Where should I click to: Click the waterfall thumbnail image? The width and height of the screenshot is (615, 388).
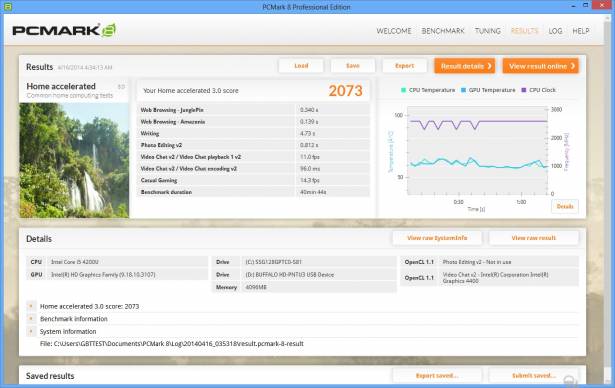pos(74,160)
